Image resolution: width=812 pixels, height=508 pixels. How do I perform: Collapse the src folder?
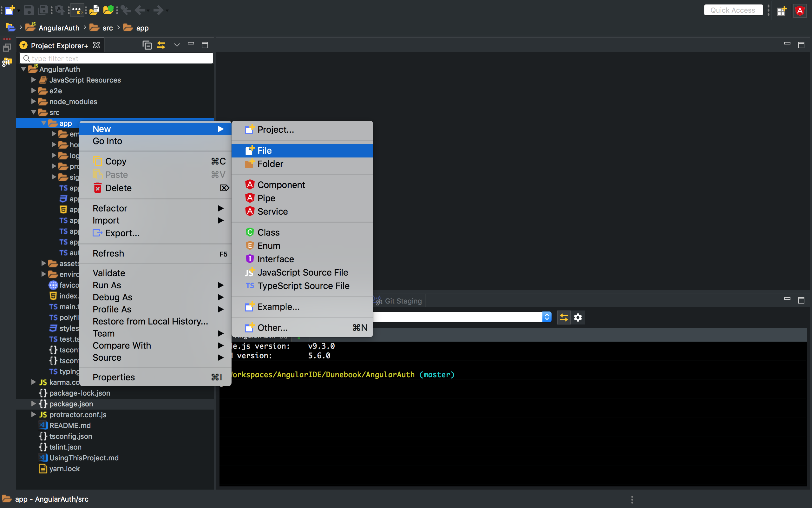[x=34, y=112]
